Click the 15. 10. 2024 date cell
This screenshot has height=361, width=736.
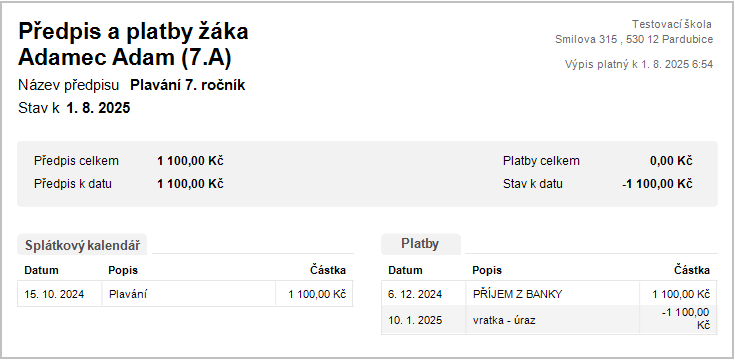[x=54, y=295]
